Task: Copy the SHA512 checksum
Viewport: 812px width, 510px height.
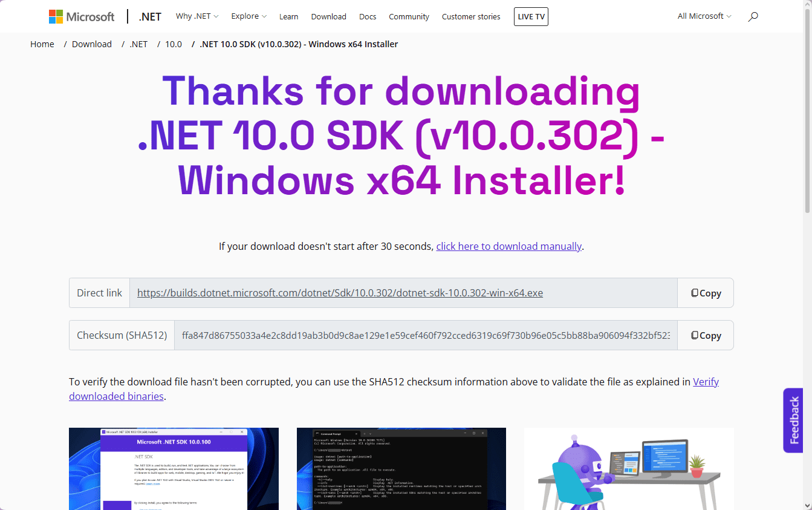Action: (706, 335)
